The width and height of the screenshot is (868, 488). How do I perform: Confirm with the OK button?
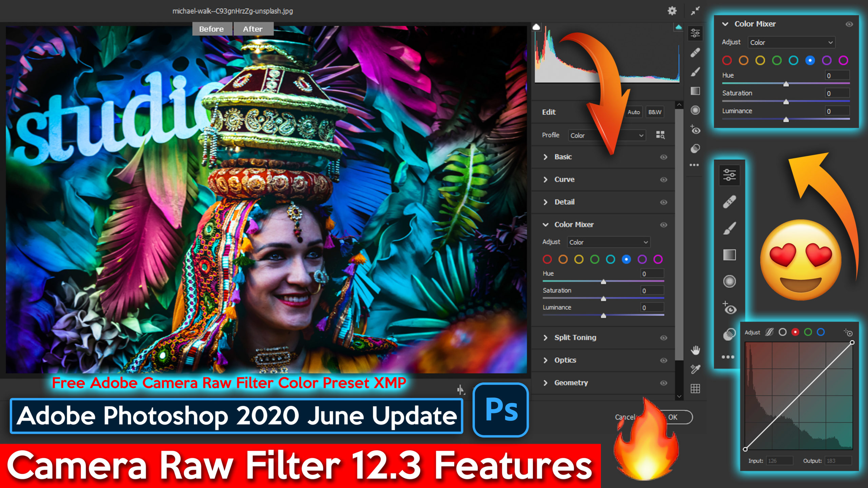[673, 417]
